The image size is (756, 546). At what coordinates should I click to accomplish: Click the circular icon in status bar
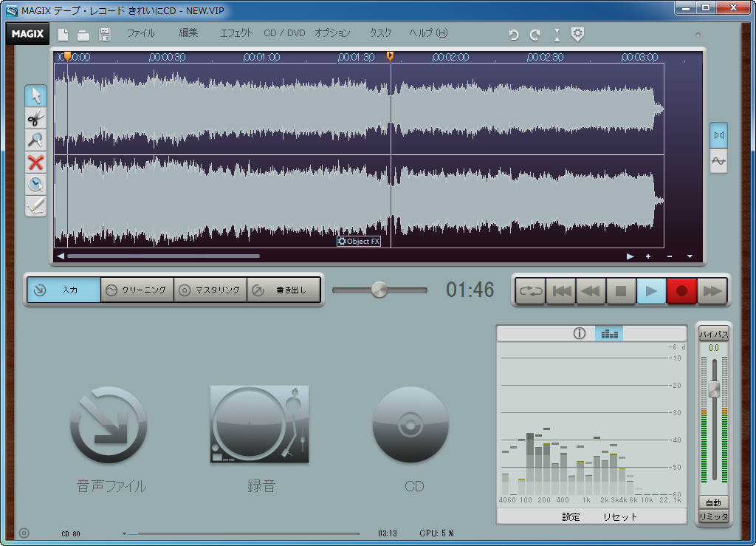click(24, 533)
